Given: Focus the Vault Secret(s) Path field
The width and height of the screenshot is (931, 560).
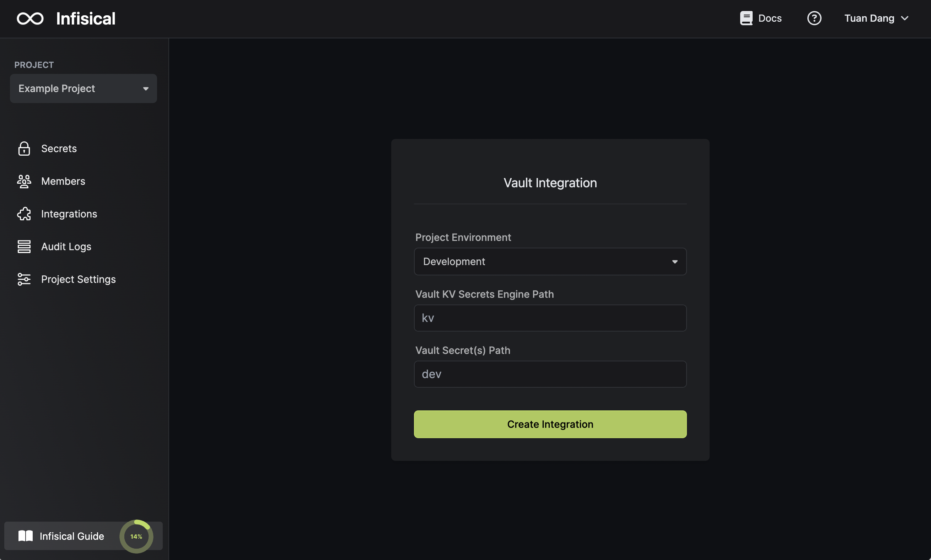Looking at the screenshot, I should coord(550,374).
